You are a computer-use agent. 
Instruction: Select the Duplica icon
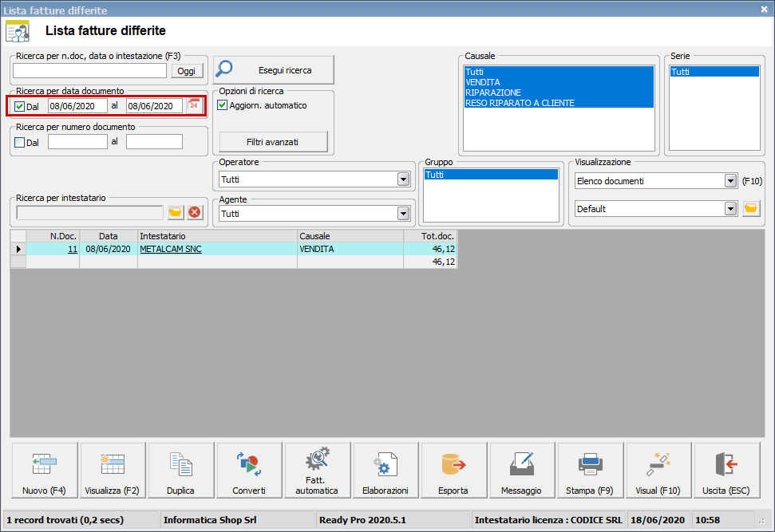tap(180, 470)
